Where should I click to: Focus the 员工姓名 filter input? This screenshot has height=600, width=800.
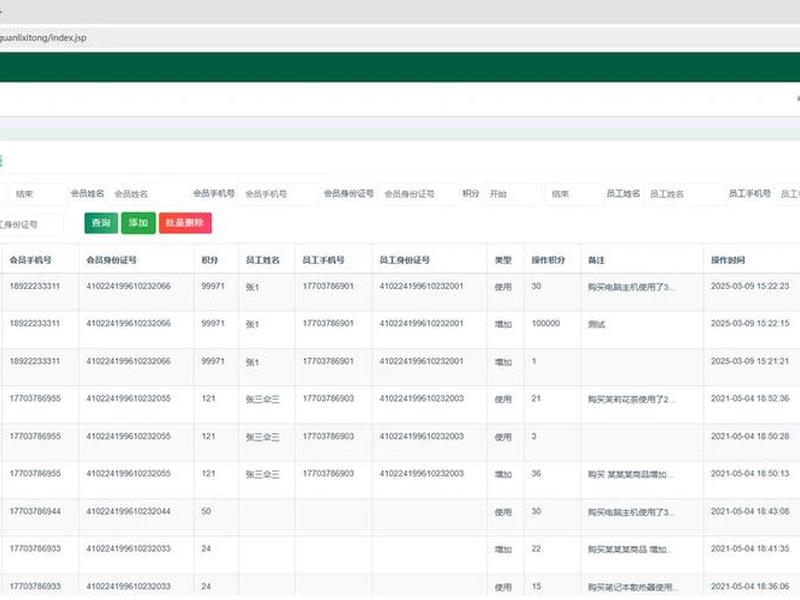(x=683, y=194)
